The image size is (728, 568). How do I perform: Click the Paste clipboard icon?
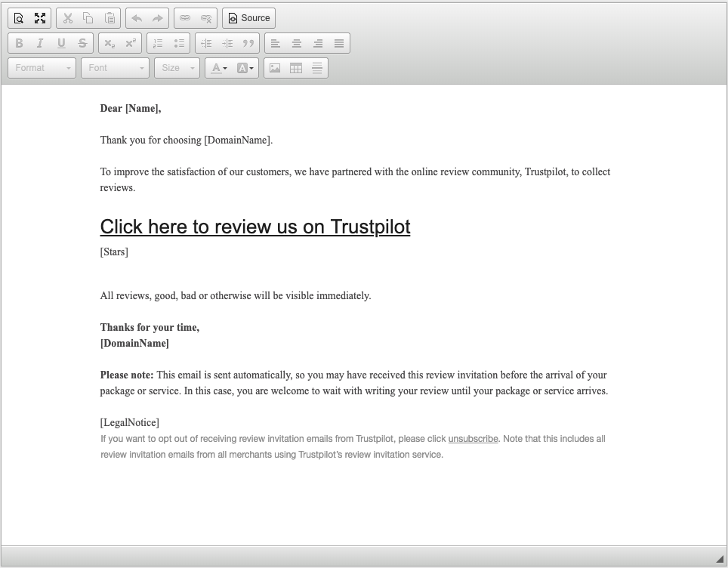click(x=110, y=18)
